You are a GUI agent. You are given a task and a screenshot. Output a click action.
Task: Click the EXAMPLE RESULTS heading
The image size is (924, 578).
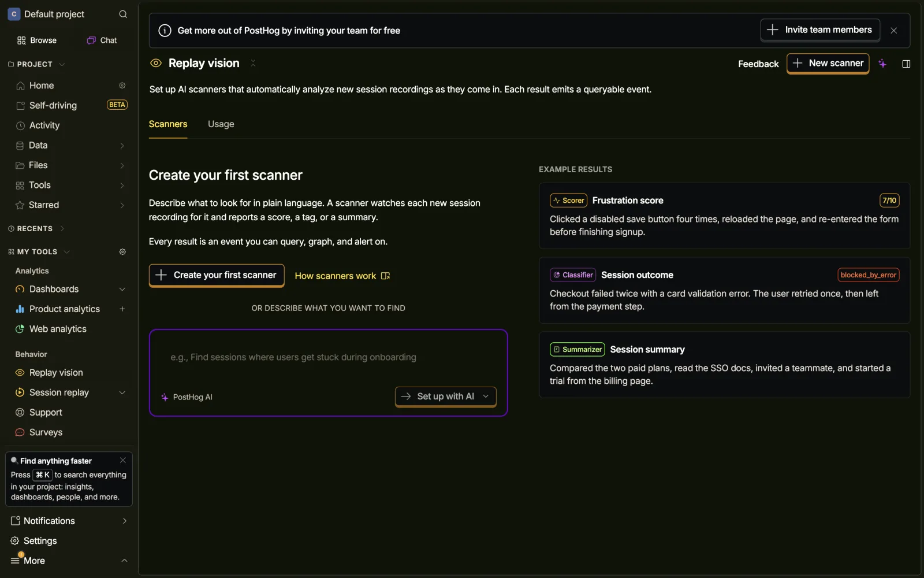575,169
